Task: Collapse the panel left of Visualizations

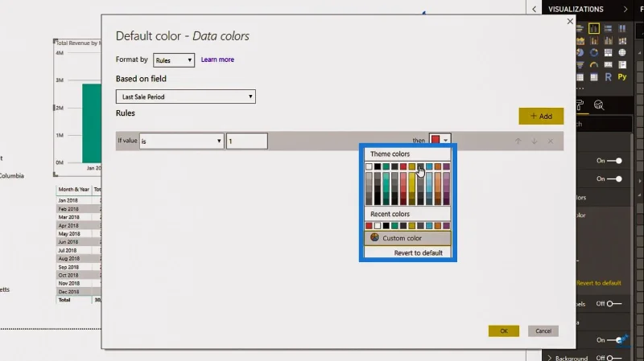Action: point(534,9)
